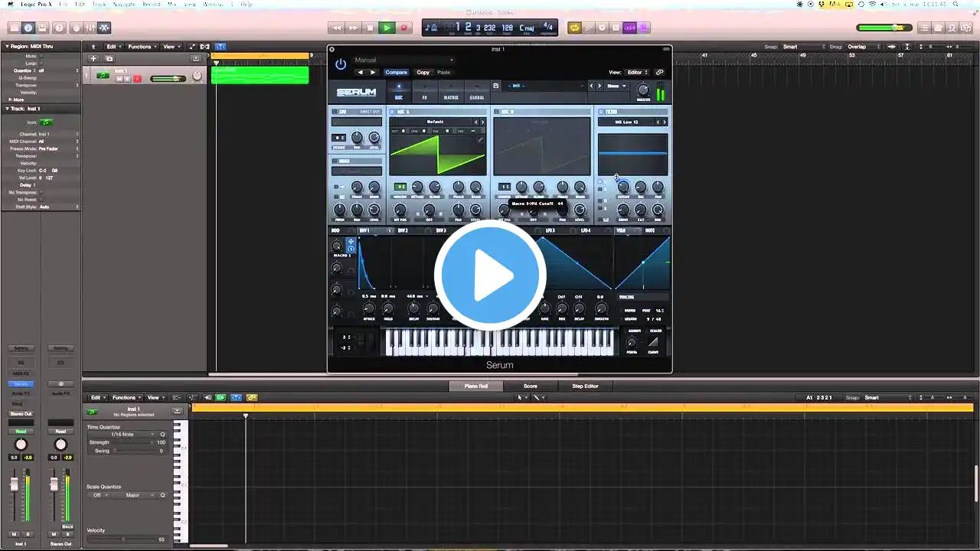Select next preset arrow in plugin header
The width and height of the screenshot is (980, 551).
[373, 73]
